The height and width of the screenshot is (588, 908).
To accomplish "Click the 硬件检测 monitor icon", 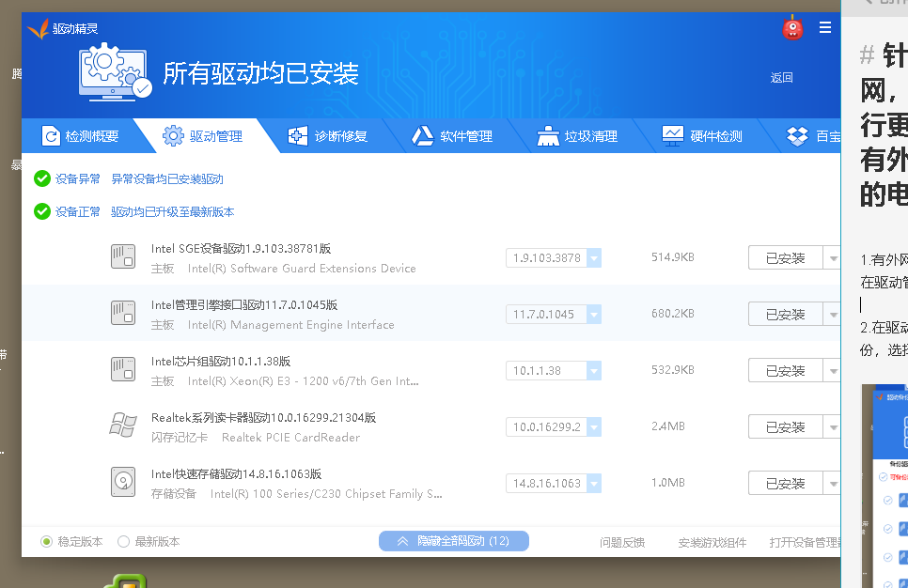I will click(x=673, y=136).
